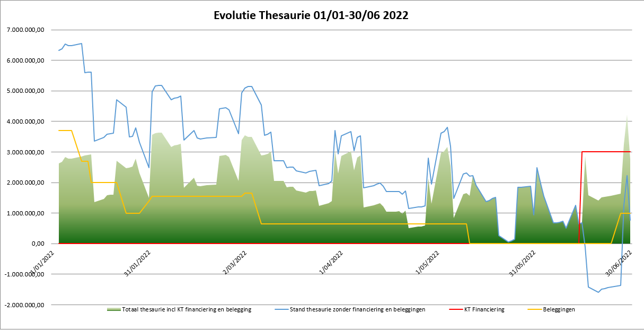Choose the Beleggingen legend label
The height and width of the screenshot is (330, 644).
click(x=559, y=309)
